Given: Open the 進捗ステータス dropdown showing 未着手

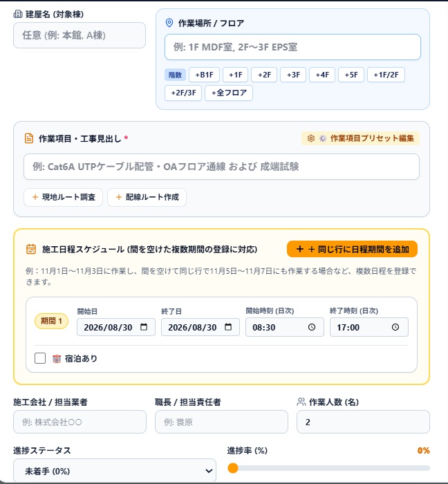Looking at the screenshot, I should pyautogui.click(x=115, y=471).
